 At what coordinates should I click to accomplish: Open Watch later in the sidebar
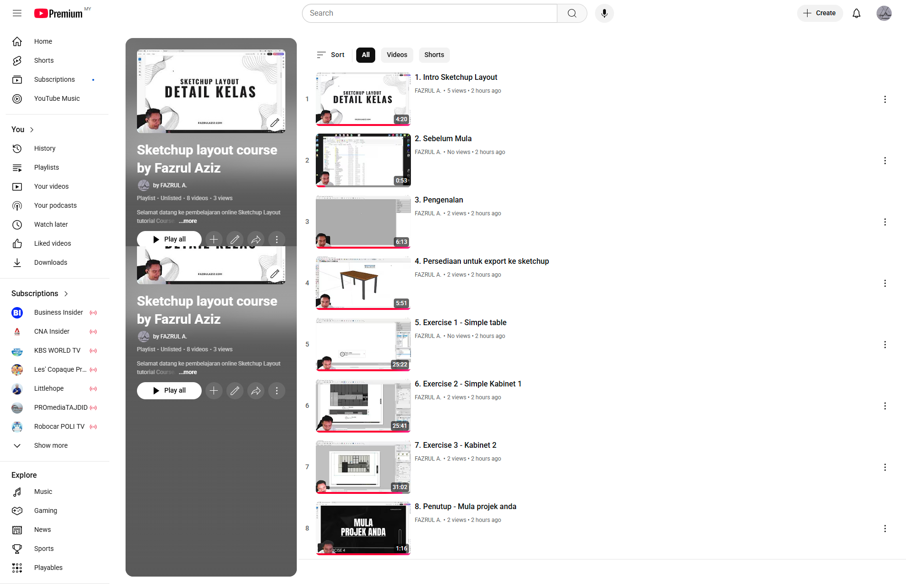(x=51, y=224)
